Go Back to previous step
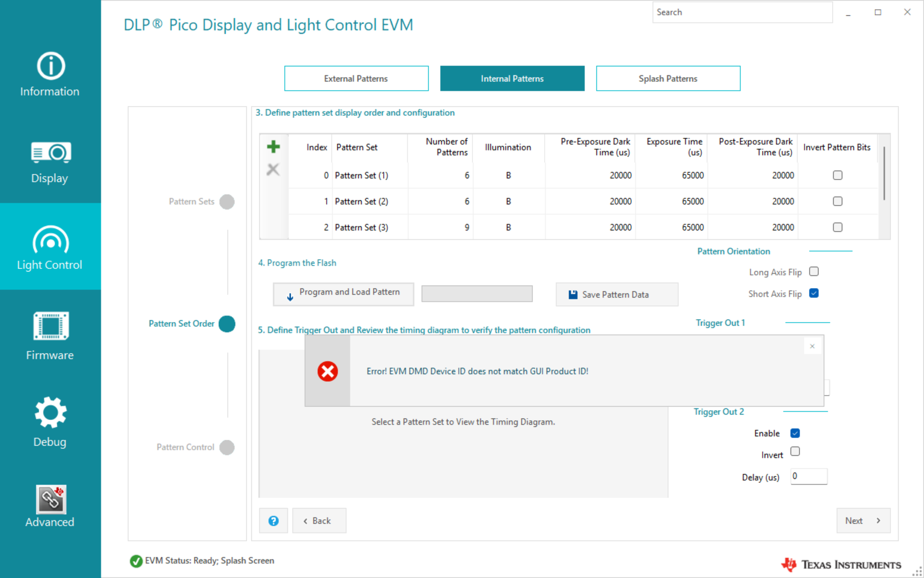924x578 pixels. click(x=320, y=521)
